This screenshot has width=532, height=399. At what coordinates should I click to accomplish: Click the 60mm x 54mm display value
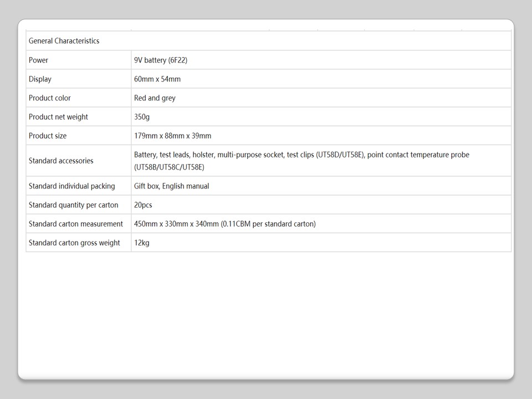(x=157, y=79)
